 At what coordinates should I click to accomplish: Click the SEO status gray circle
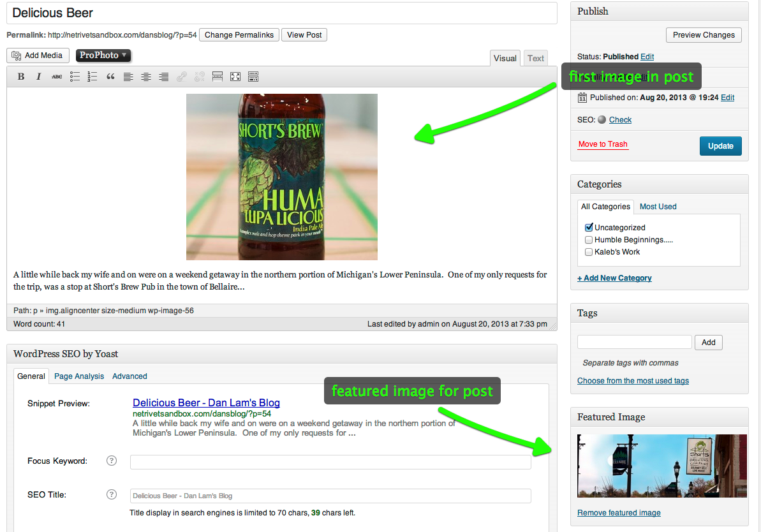[602, 119]
